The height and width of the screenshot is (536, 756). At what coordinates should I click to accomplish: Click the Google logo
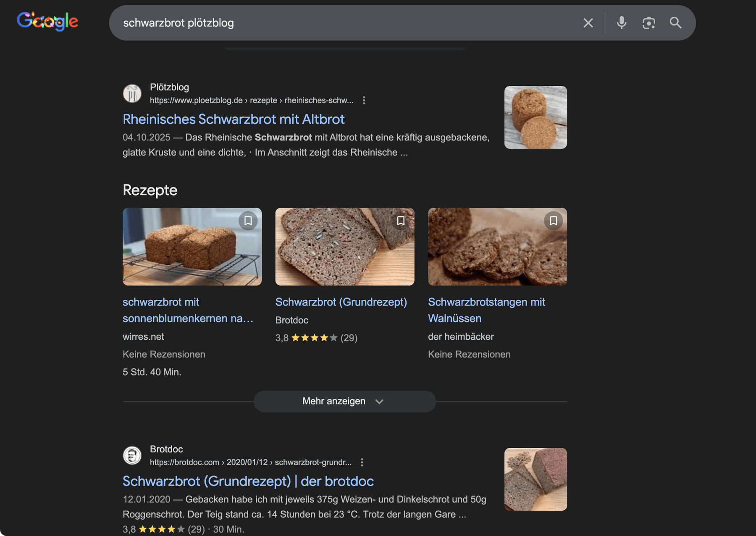47,21
